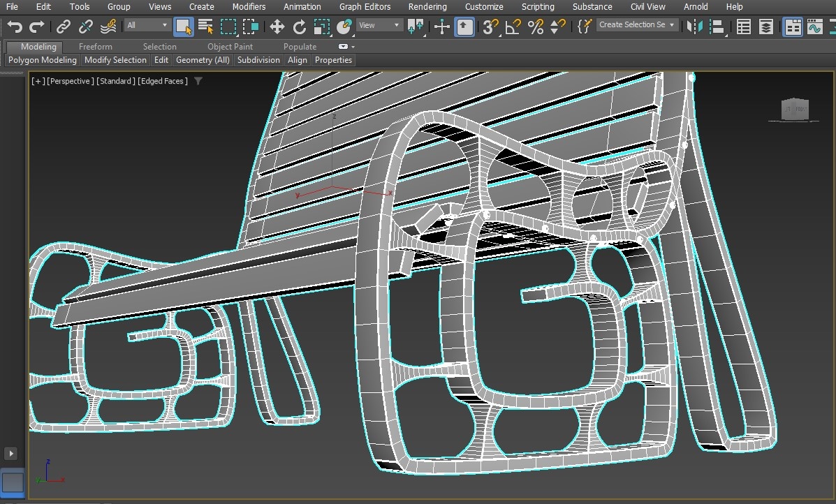Open the selection filter 'All' dropdown
This screenshot has height=504, width=836.
(148, 25)
